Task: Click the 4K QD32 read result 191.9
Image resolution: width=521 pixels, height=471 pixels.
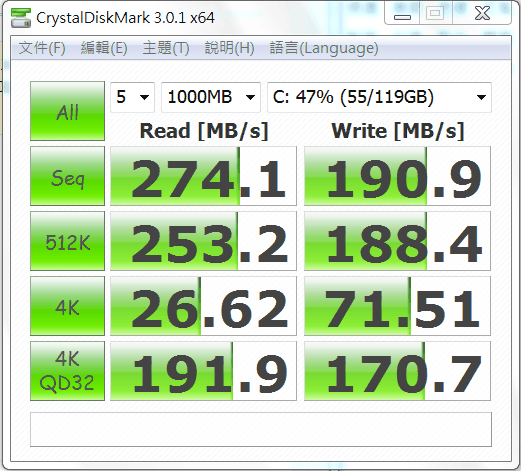Action: point(203,371)
